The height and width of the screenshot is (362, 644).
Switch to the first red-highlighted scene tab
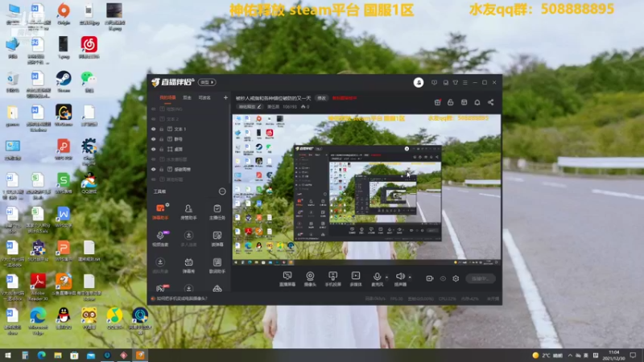[167, 97]
